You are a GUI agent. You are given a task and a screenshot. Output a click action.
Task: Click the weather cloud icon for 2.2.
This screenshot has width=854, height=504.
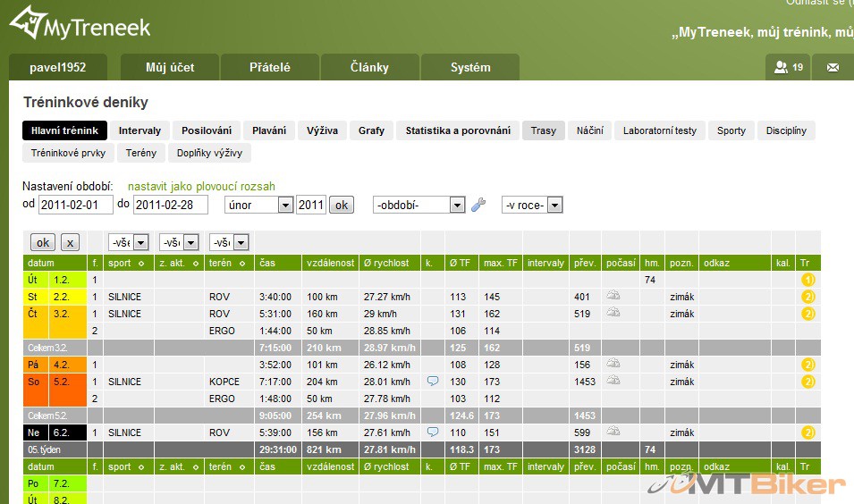(x=613, y=297)
